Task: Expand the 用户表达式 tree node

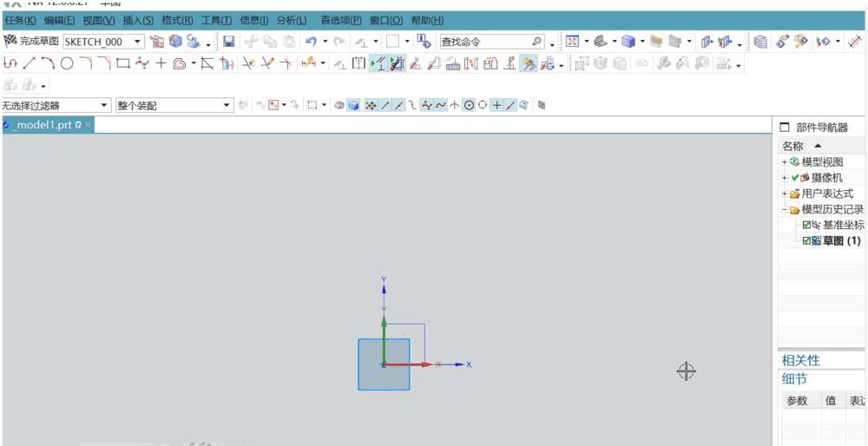Action: 784,194
